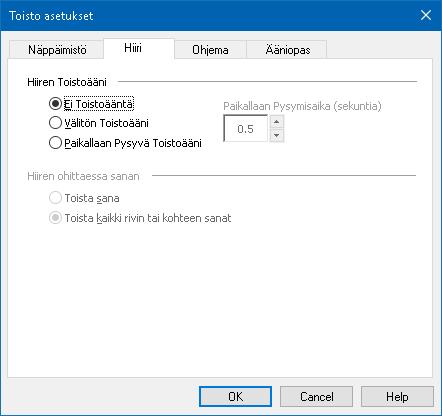Click the Pysymisaika seconds field showing 0.5
The height and width of the screenshot is (416, 442).
[x=246, y=128]
